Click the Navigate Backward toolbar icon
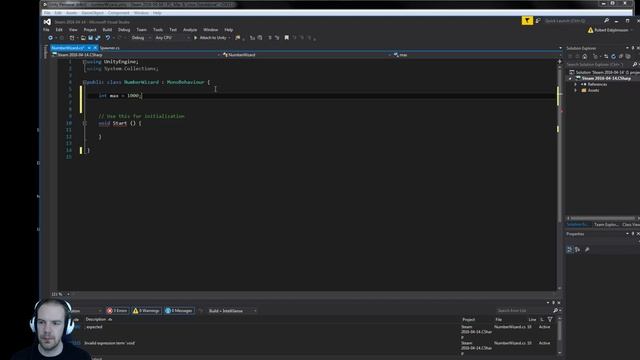640x360 pixels. [x=51, y=38]
